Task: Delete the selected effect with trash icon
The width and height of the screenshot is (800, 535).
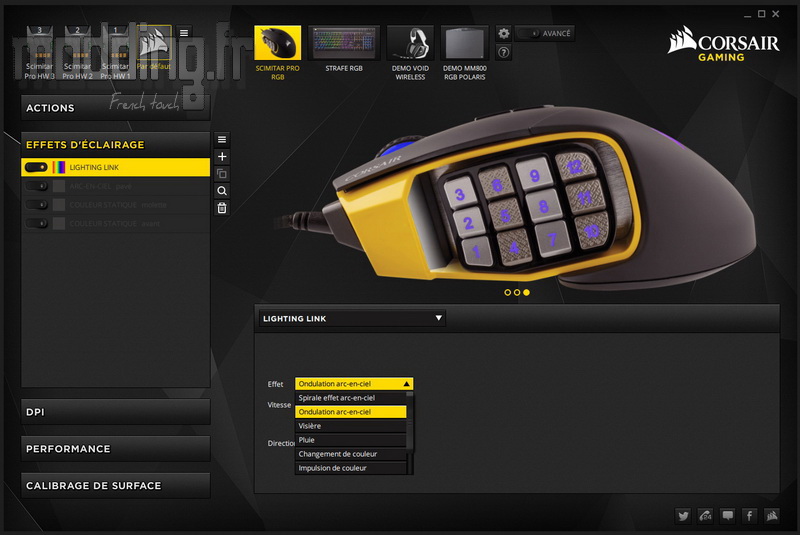Action: [222, 208]
